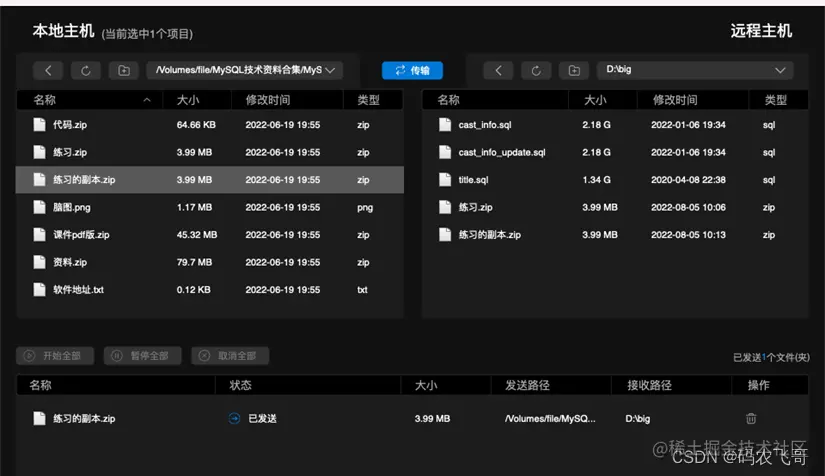Sort remote files by 大小 header
This screenshot has height=476, width=825.
click(603, 100)
